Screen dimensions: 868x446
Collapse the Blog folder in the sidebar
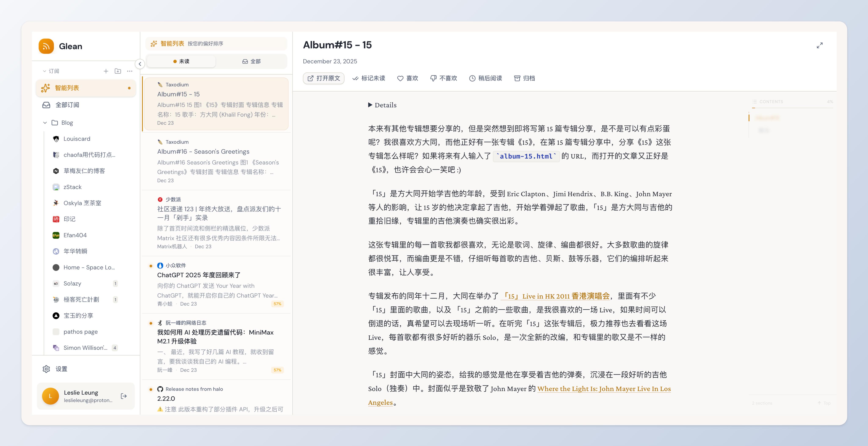pyautogui.click(x=45, y=122)
